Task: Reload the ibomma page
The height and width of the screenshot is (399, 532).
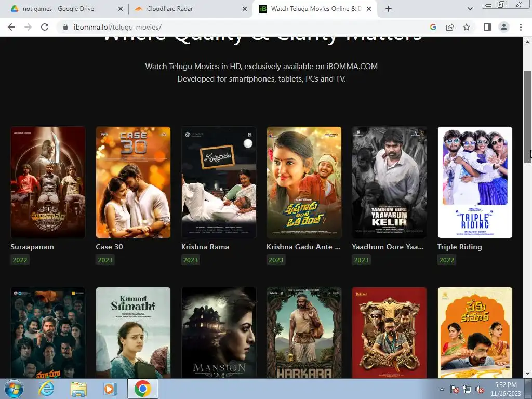Action: coord(45,27)
